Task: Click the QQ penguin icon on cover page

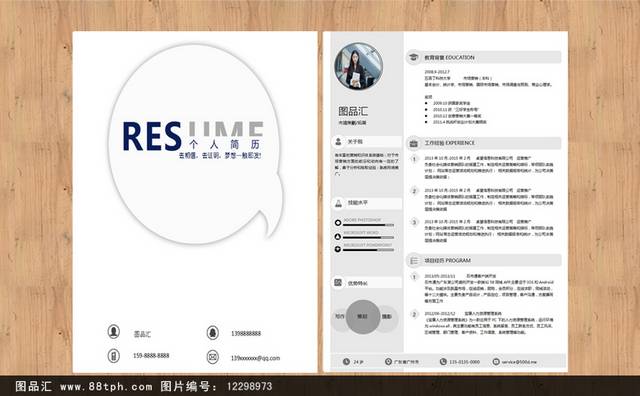Action: click(212, 333)
